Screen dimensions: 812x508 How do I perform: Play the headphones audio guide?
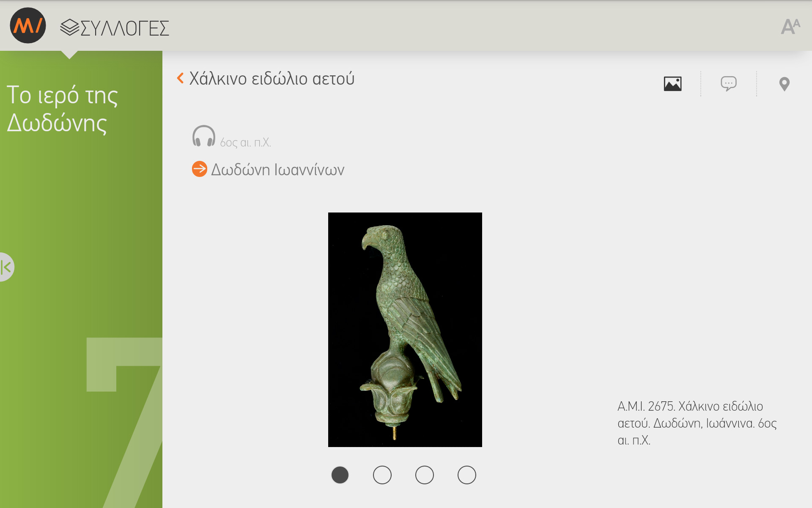tap(203, 136)
